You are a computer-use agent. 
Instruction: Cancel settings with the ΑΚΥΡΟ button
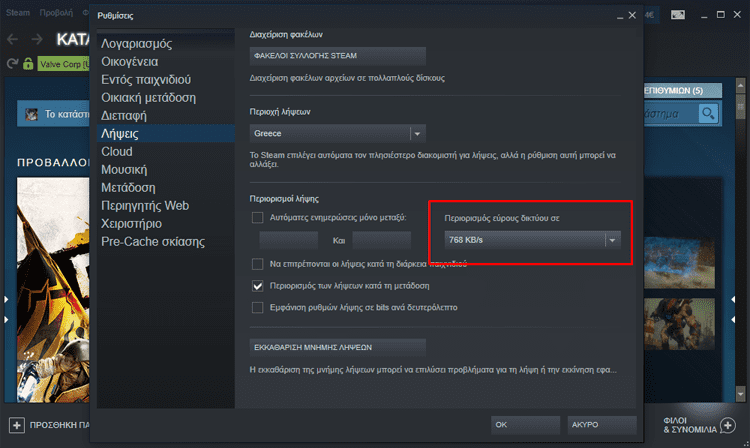602,425
